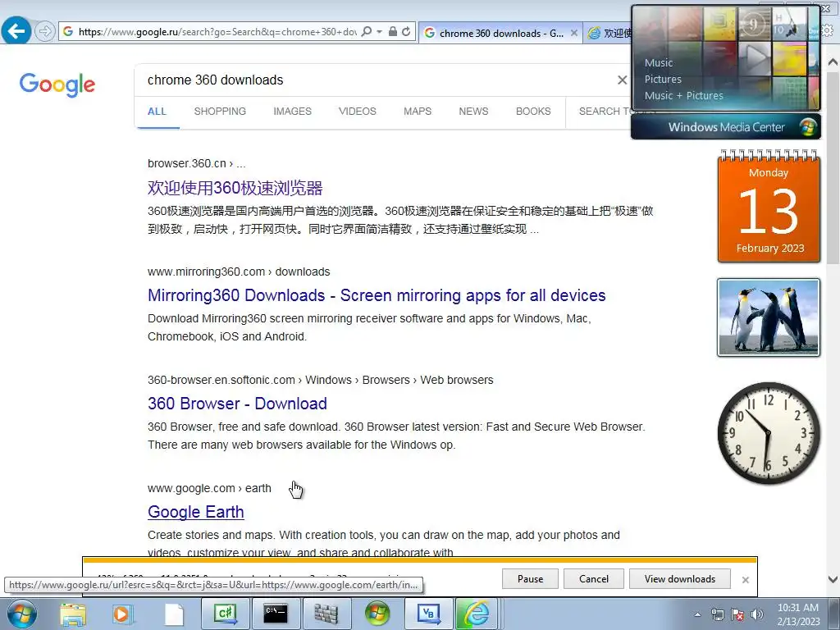The width and height of the screenshot is (840, 630).
Task: Click the analog clock gadget
Action: [x=769, y=433]
